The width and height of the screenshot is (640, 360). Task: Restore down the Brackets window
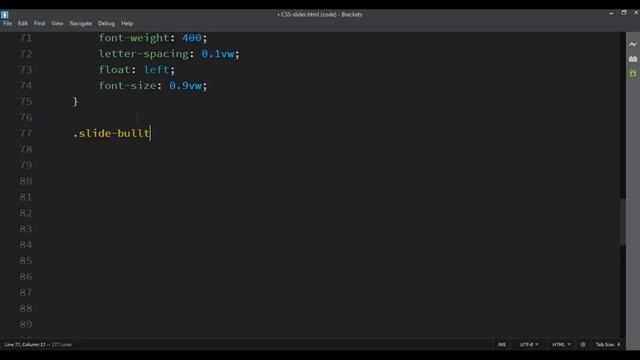[624, 13]
